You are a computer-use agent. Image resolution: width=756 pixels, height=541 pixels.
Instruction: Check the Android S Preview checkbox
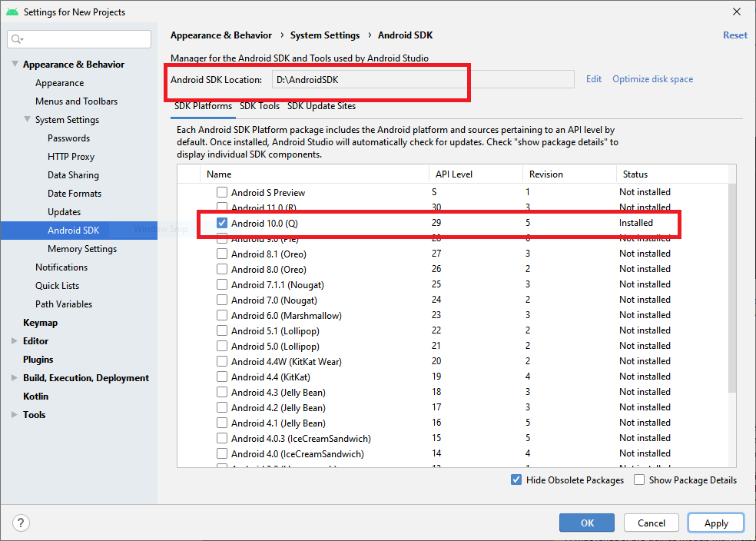click(x=222, y=192)
